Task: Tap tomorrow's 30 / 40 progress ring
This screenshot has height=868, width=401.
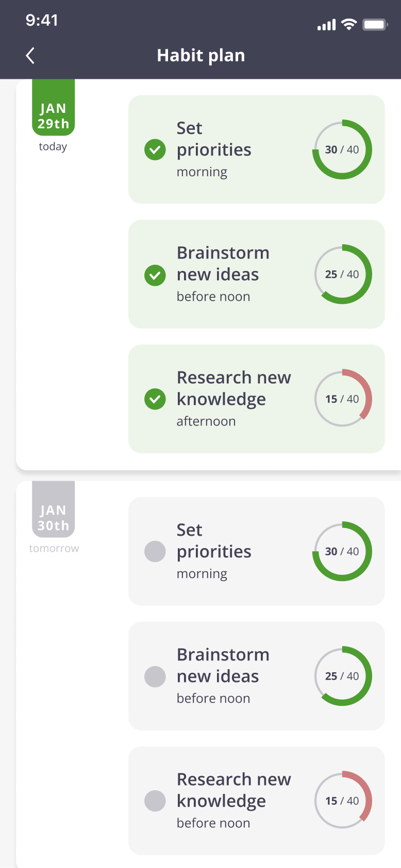Action: point(342,551)
